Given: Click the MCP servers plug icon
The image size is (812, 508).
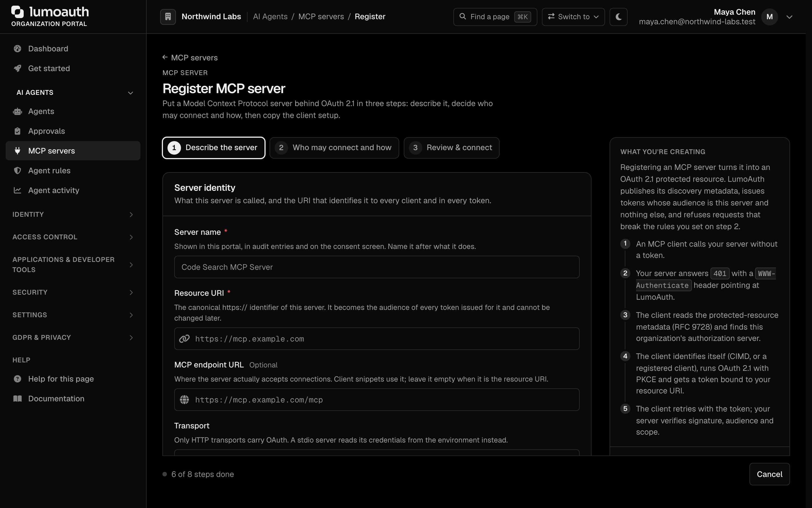Looking at the screenshot, I should point(17,151).
